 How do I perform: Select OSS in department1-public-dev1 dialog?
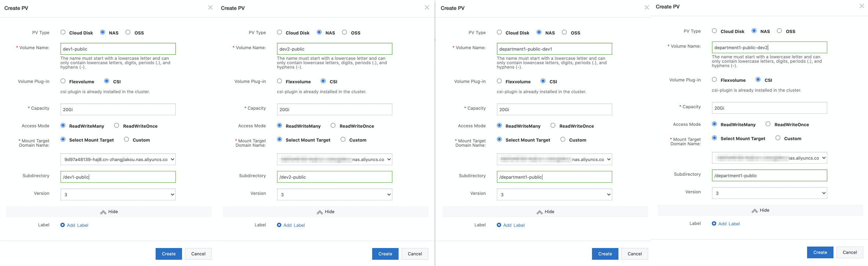click(x=564, y=32)
